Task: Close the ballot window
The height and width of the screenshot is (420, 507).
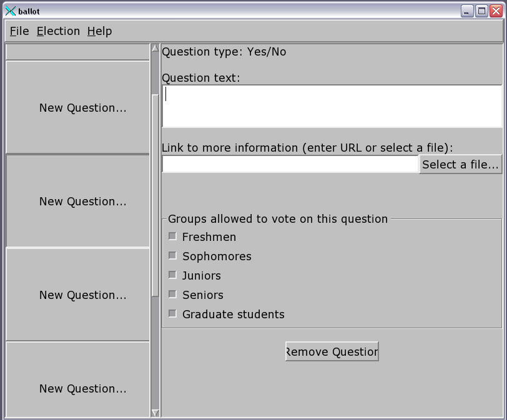Action: click(496, 11)
